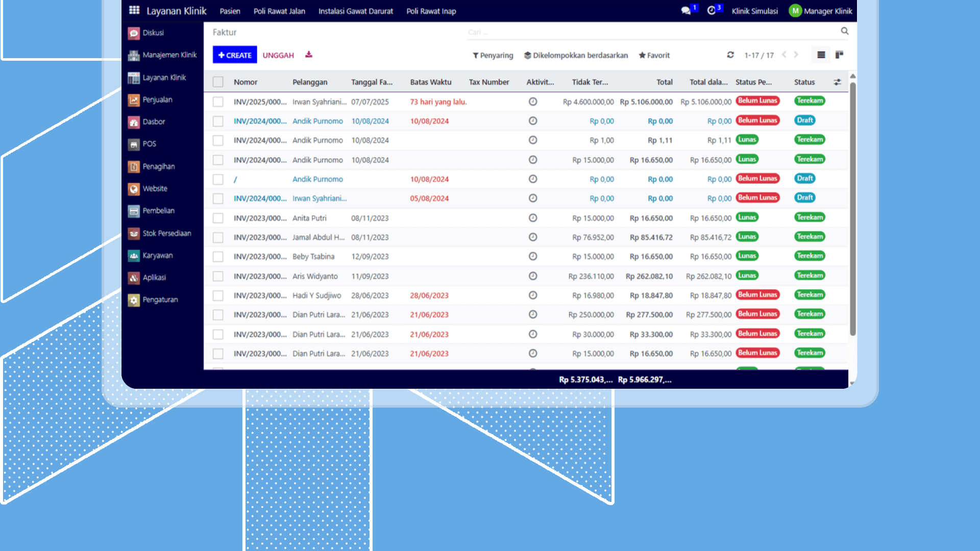Open the activities clock icon in navbar

point(711,11)
